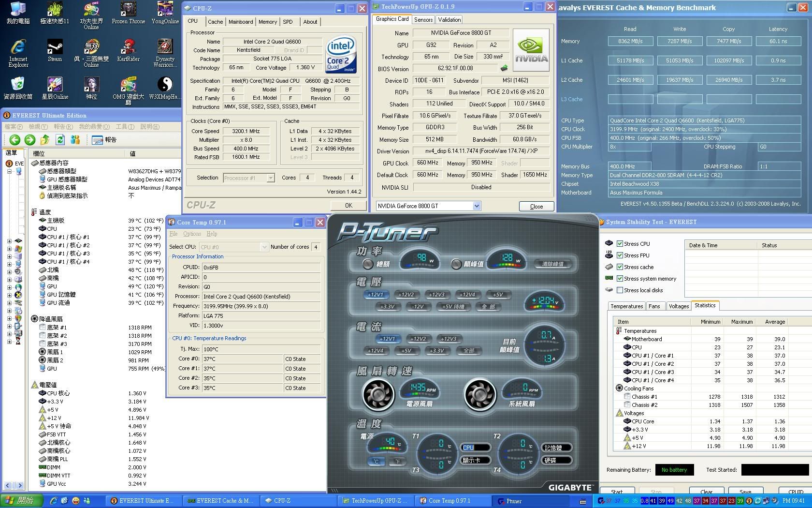
Task: Click the report button in EVEREST toolbar
Action: [104, 140]
